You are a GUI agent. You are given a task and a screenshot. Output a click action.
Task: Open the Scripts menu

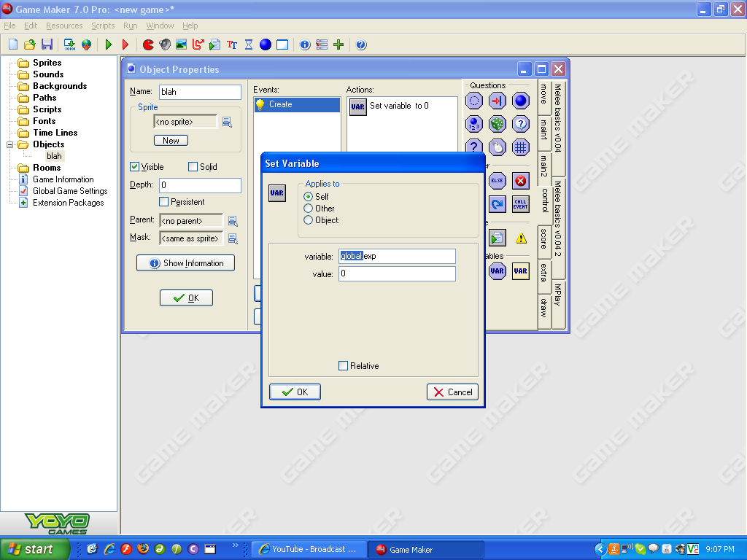click(x=103, y=26)
